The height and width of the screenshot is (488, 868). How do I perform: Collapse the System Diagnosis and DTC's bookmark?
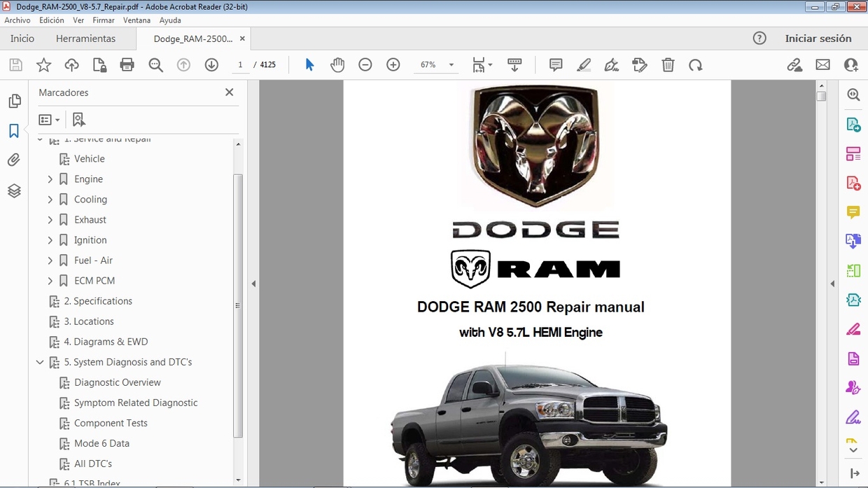pyautogui.click(x=40, y=362)
